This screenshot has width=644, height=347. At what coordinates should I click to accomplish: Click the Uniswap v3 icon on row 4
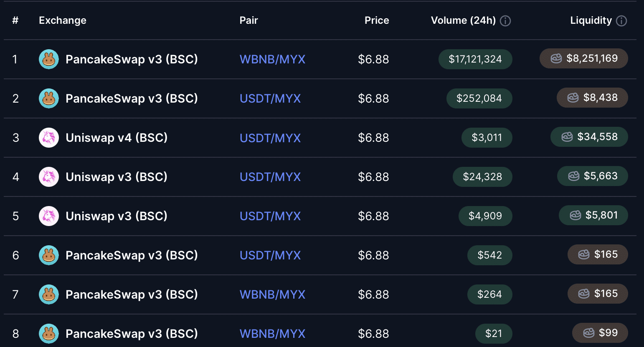49,177
